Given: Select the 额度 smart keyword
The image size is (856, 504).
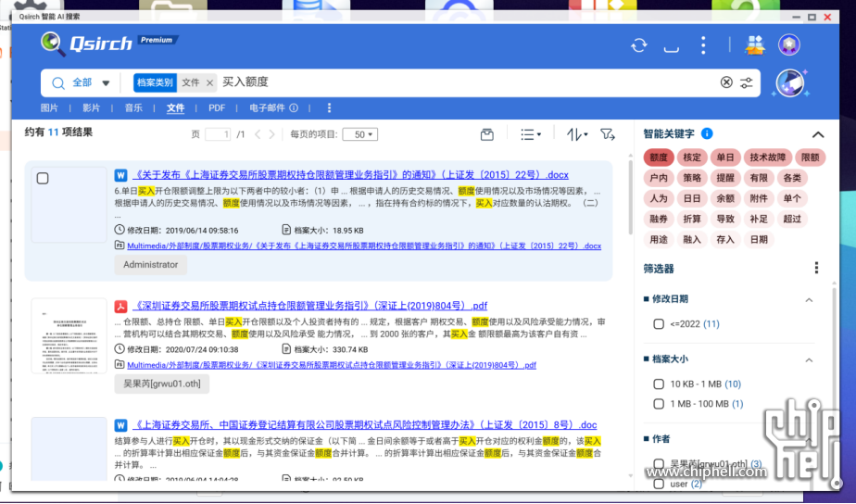Looking at the screenshot, I should pyautogui.click(x=659, y=157).
